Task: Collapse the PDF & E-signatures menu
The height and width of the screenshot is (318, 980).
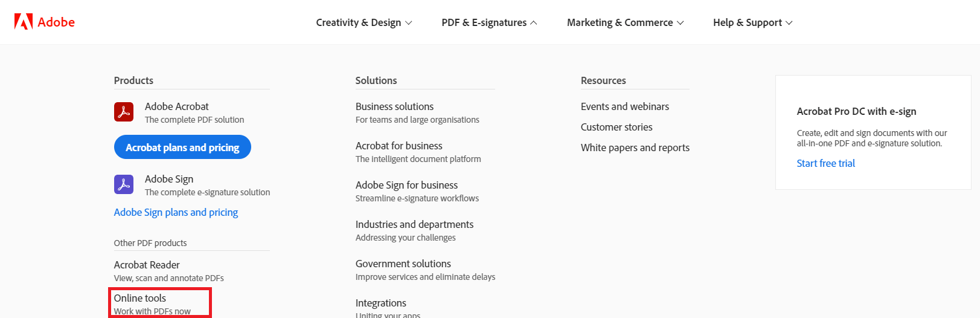Action: tap(489, 22)
